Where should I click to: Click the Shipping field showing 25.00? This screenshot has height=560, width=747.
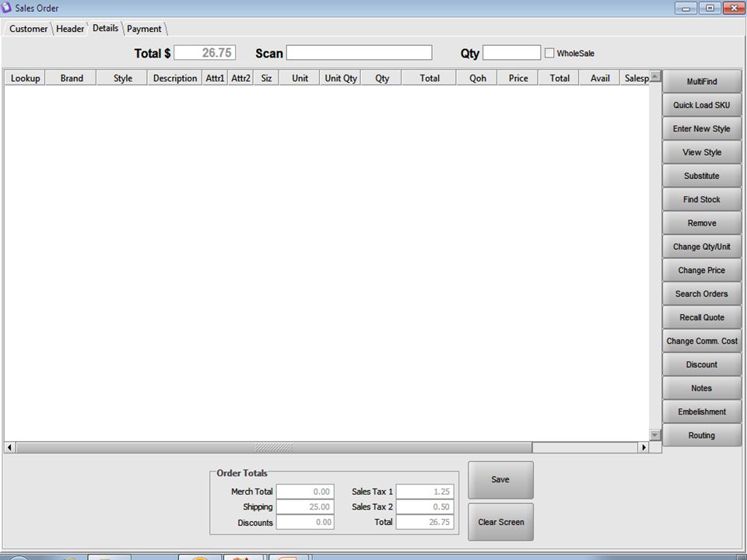(305, 506)
